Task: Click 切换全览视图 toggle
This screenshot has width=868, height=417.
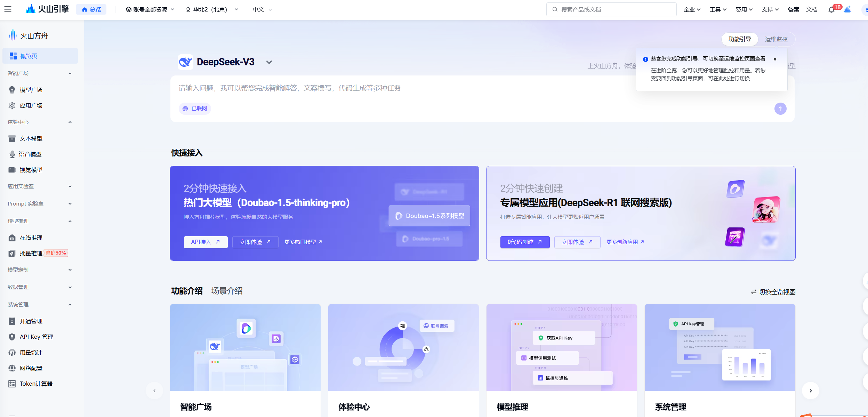Action: tap(773, 292)
